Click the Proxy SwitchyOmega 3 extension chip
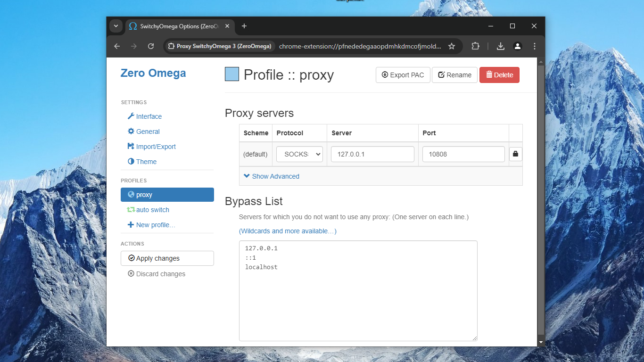The image size is (644, 362). [x=220, y=46]
